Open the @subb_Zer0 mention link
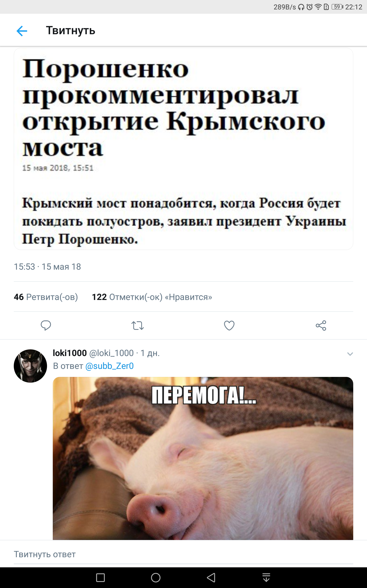Image resolution: width=367 pixels, height=588 pixels. (109, 366)
